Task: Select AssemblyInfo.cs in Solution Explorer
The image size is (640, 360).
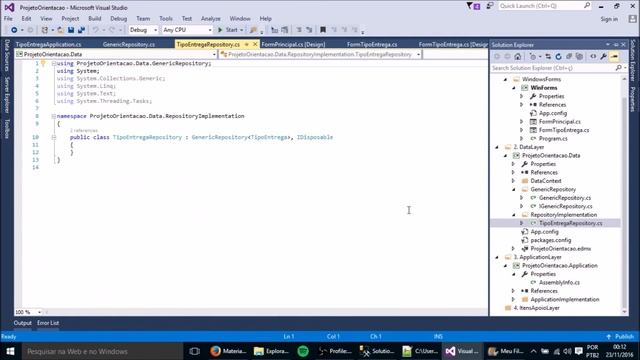Action: (x=559, y=282)
